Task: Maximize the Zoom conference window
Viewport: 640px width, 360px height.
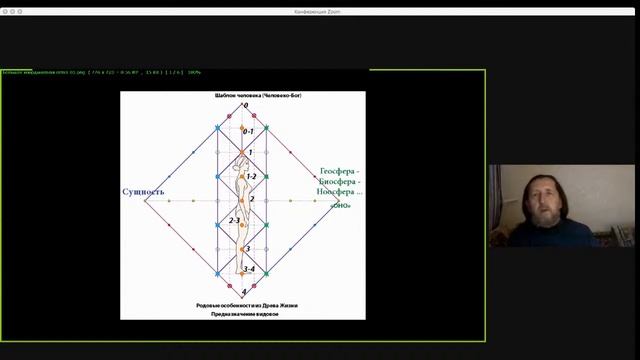Action: tap(20, 12)
